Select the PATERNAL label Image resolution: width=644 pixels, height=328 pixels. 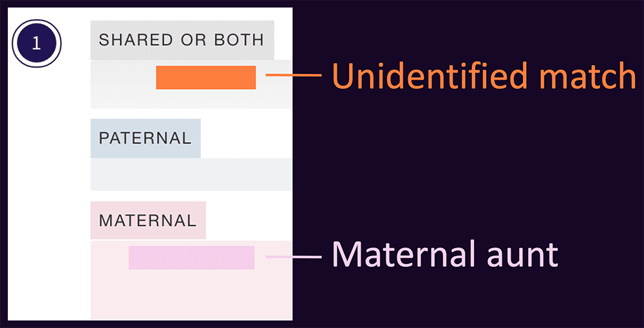pos(145,138)
